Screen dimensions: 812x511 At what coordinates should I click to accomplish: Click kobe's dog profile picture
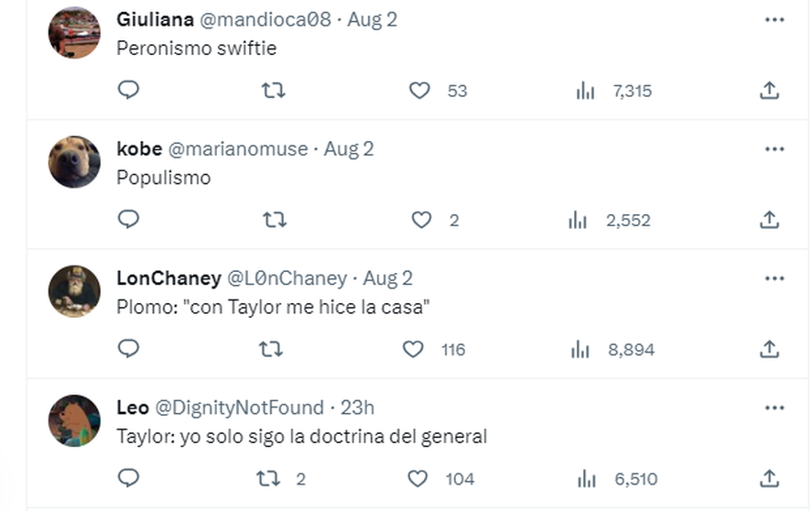tap(74, 162)
